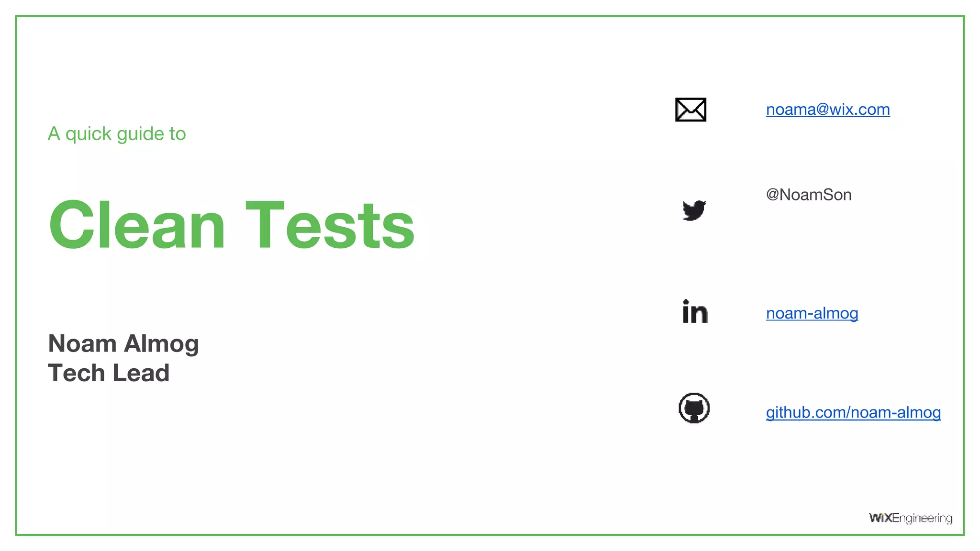Open the noama@wix.com email link
The height and width of the screenshot is (551, 980).
click(x=828, y=110)
